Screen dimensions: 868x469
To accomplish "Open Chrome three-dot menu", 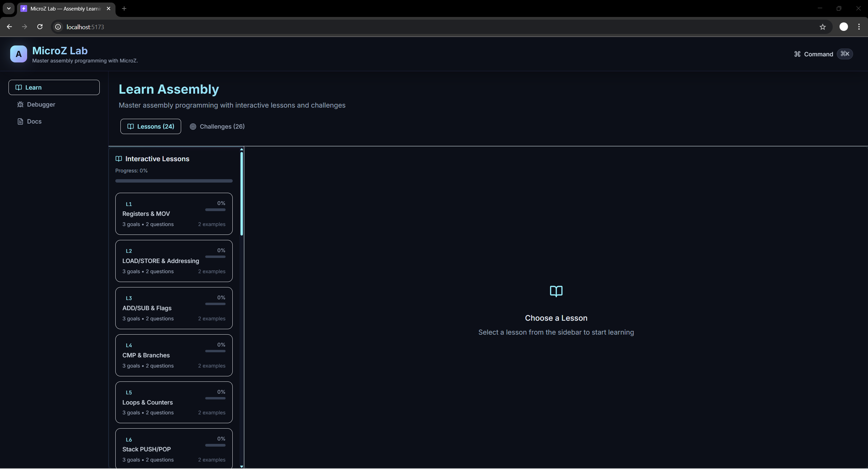I will tap(859, 27).
